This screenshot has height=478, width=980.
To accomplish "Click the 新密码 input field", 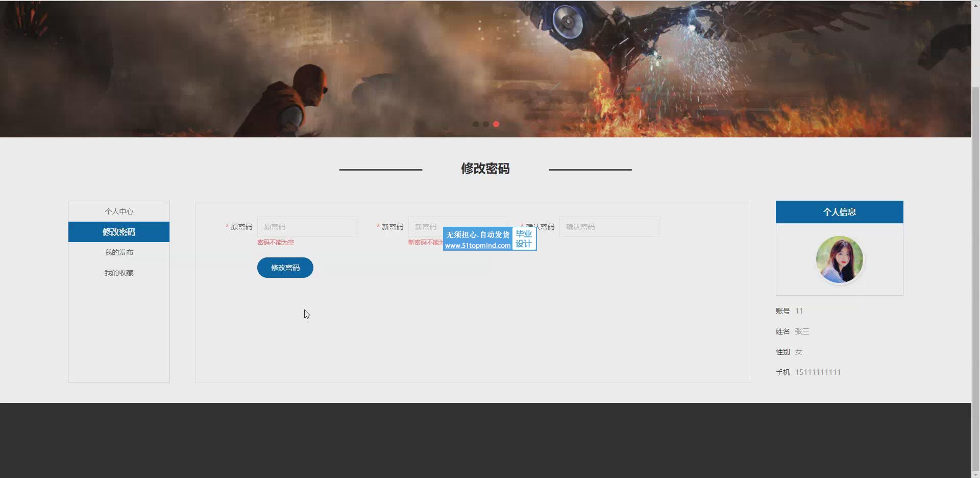I will click(x=458, y=227).
